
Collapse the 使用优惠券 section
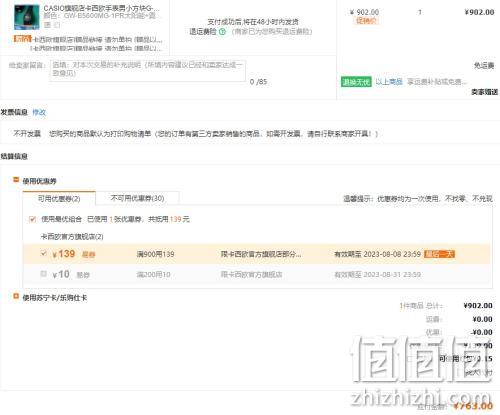coord(16,180)
